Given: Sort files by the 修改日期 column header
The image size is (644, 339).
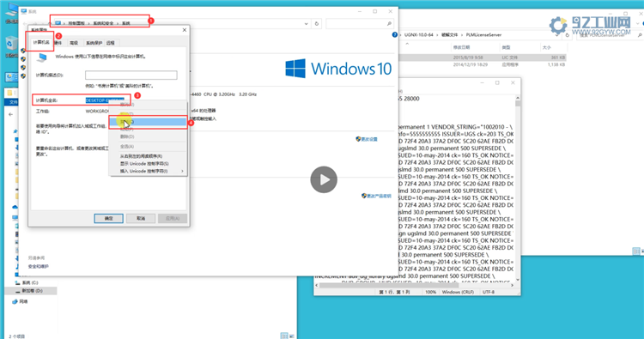Looking at the screenshot, I should (462, 47).
